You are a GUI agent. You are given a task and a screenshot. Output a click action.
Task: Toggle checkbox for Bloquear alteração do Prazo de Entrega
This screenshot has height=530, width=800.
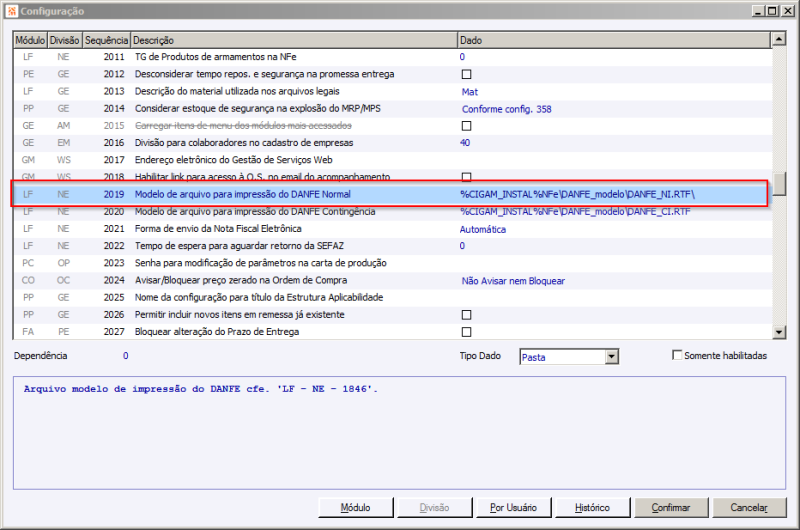coord(466,332)
